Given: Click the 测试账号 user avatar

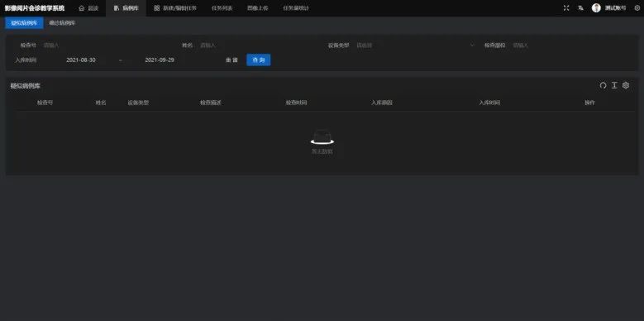Looking at the screenshot, I should point(596,7).
